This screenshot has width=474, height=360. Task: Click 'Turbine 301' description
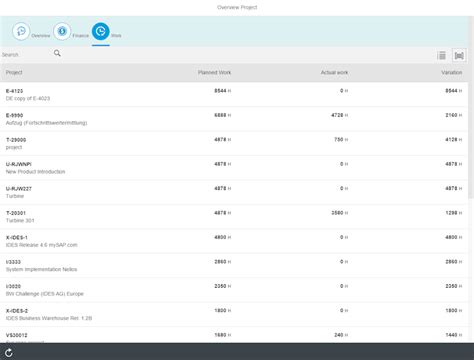coord(20,220)
